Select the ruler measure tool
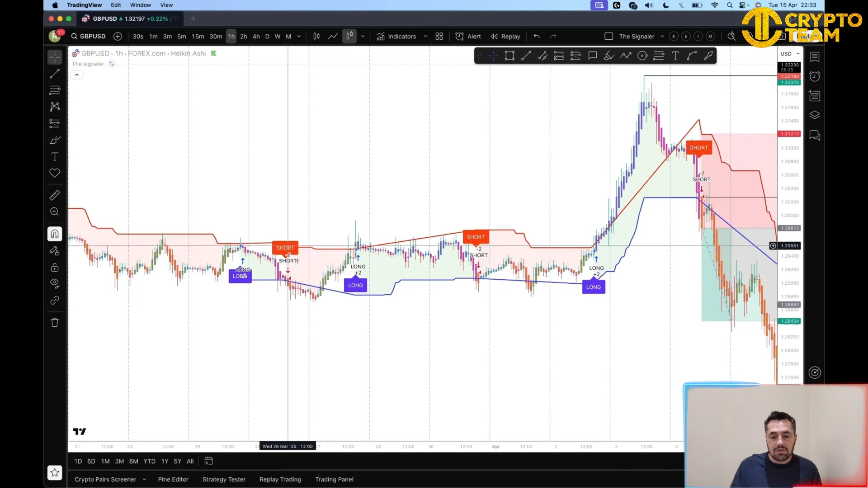Image resolution: width=868 pixels, height=488 pixels. pos(55,195)
